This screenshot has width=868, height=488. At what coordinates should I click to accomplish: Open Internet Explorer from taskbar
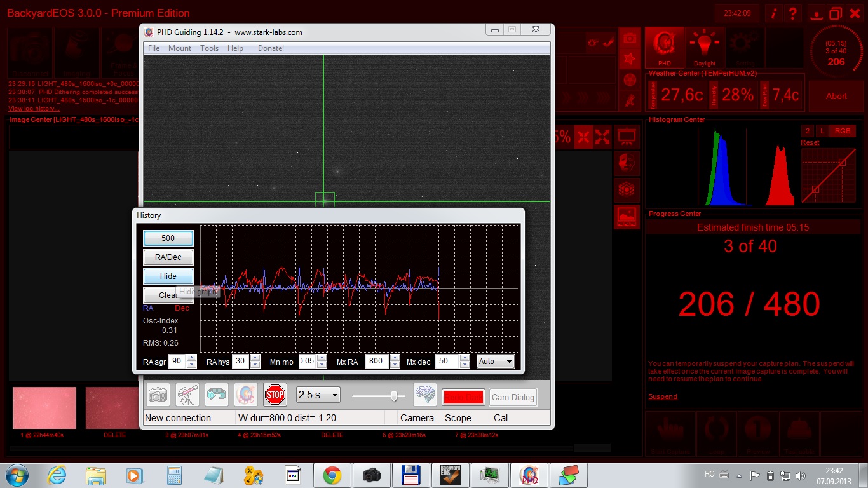(x=57, y=475)
